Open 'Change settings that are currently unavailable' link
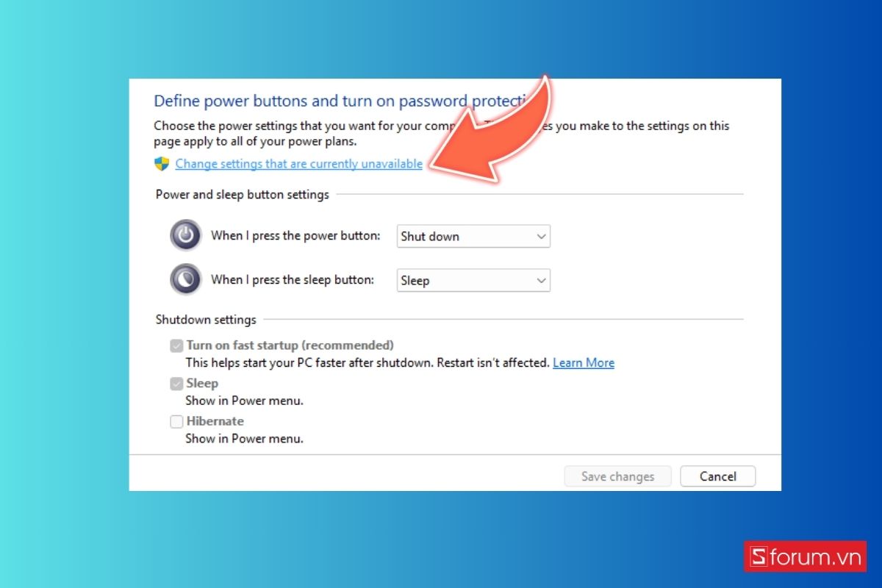This screenshot has height=588, width=882. click(x=298, y=164)
